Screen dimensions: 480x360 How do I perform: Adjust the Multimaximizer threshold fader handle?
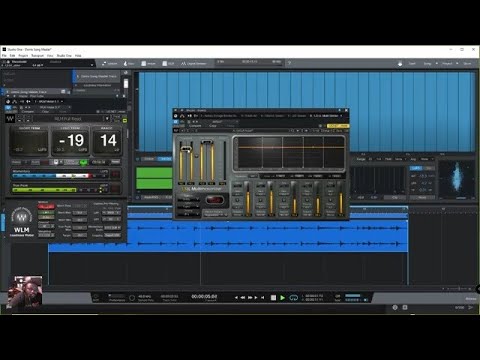pos(186,149)
